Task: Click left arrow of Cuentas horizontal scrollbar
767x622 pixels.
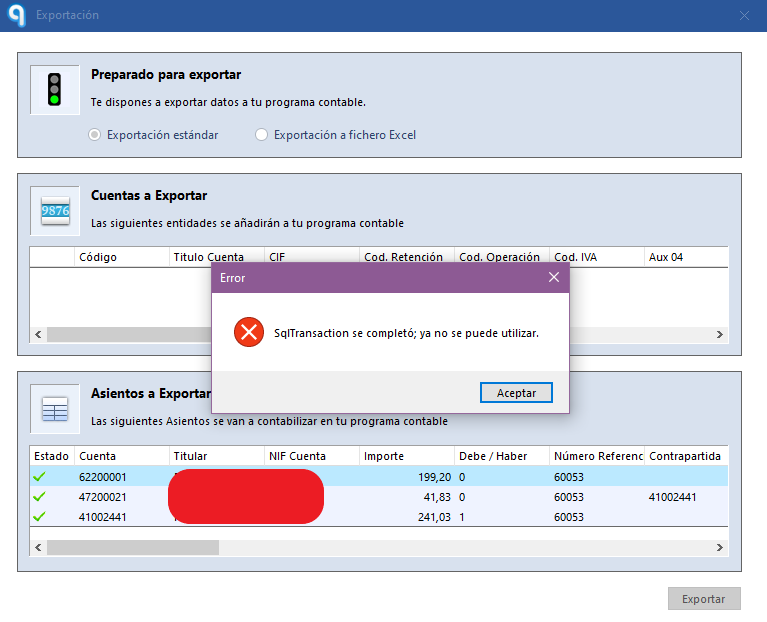Action: (38, 334)
